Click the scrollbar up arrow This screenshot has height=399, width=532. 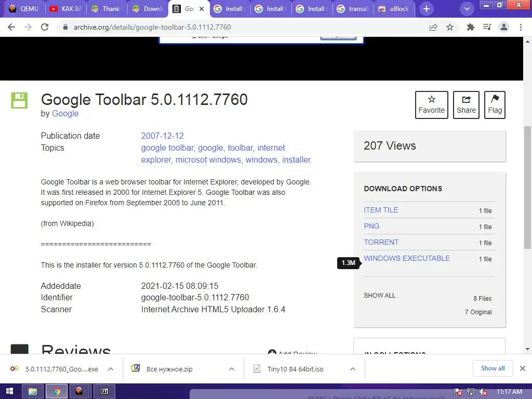527,42
